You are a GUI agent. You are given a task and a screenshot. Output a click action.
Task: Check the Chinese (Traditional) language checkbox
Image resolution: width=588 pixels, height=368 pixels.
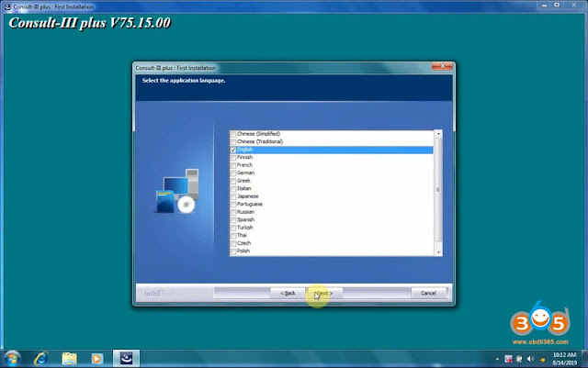tap(233, 142)
